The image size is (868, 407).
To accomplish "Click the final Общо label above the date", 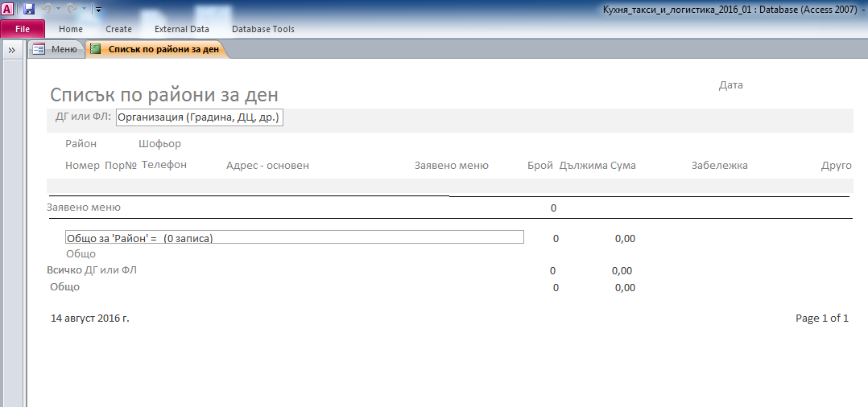I will 64,286.
